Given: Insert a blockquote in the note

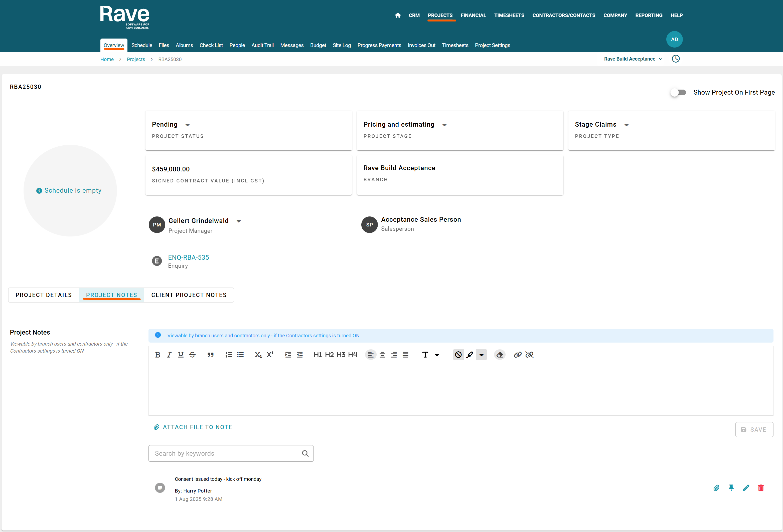Looking at the screenshot, I should [x=211, y=355].
